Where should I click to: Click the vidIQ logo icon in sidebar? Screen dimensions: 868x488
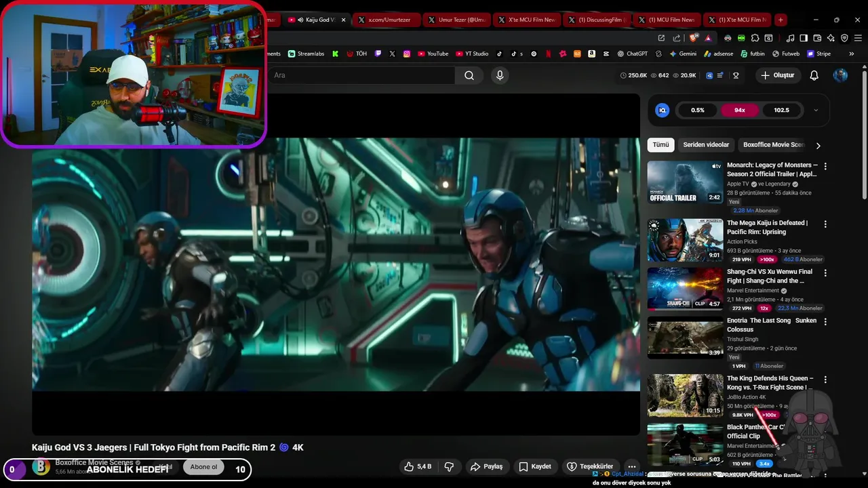coord(663,110)
